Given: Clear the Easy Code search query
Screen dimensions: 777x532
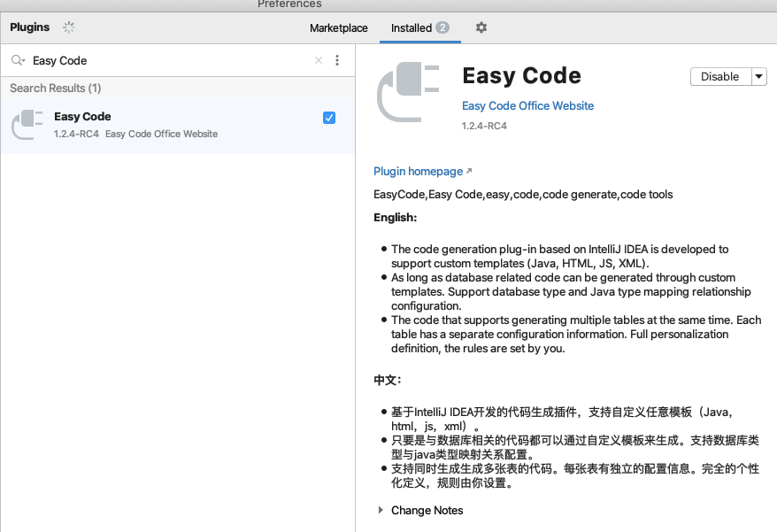Looking at the screenshot, I should 318,60.
